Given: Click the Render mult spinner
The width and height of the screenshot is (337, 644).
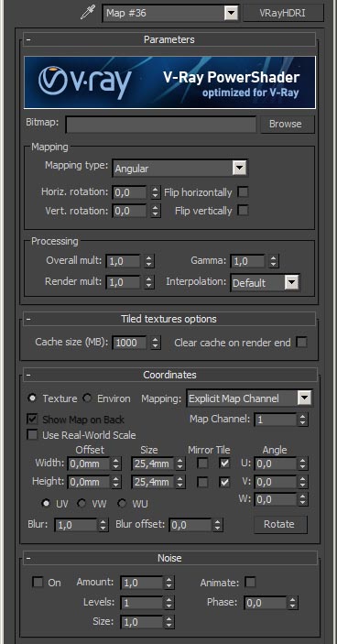Looking at the screenshot, I should click(149, 282).
